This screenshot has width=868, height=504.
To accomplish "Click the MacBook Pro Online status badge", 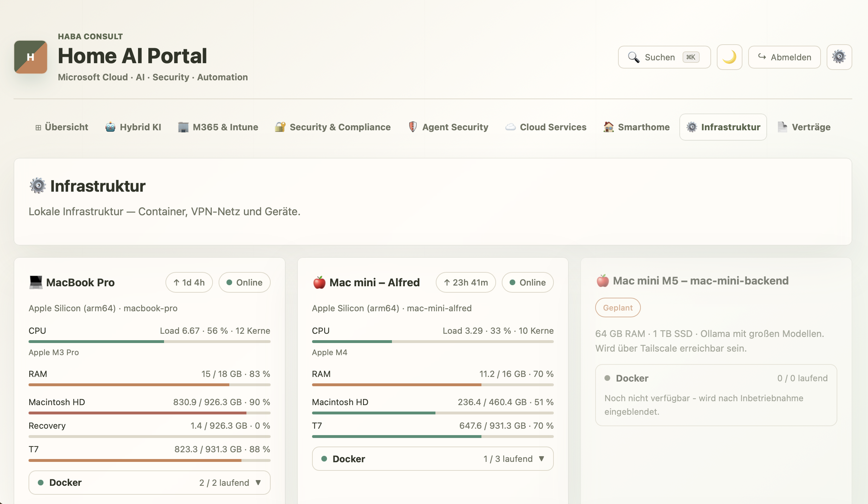I will click(245, 282).
